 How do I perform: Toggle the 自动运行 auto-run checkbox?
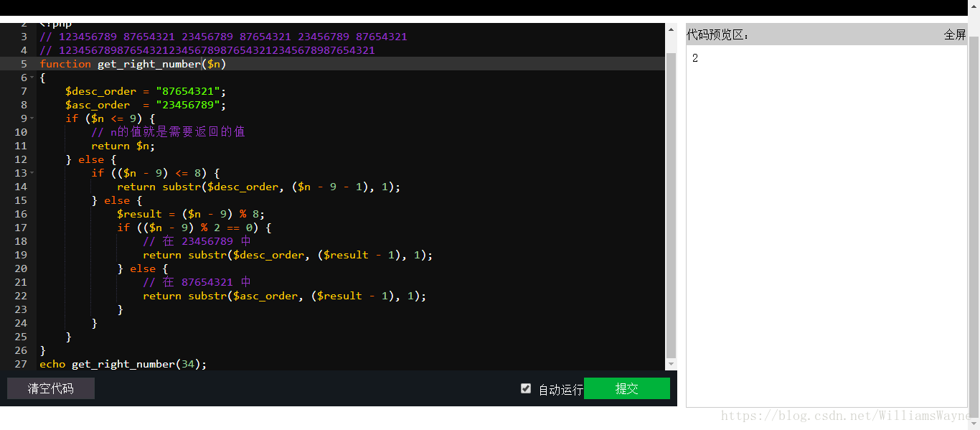pyautogui.click(x=526, y=388)
